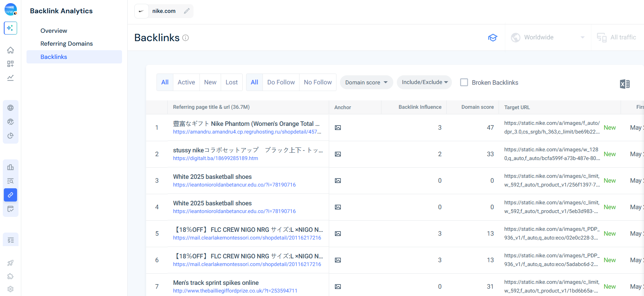Click the app logo in the sidebar
The height and width of the screenshot is (296, 644).
tap(10, 10)
